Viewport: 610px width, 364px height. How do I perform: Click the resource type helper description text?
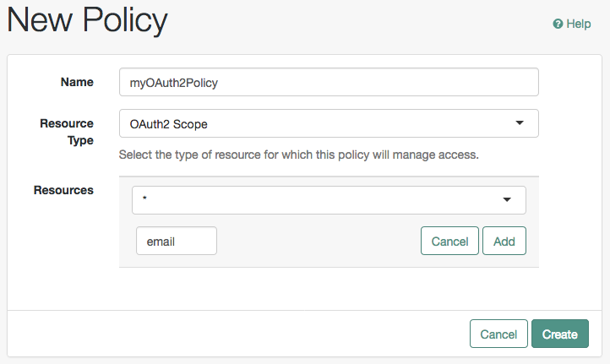click(x=299, y=155)
